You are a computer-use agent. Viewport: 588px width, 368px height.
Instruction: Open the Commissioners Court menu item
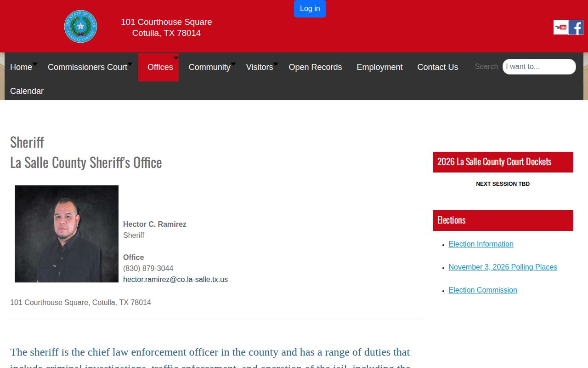pyautogui.click(x=87, y=67)
